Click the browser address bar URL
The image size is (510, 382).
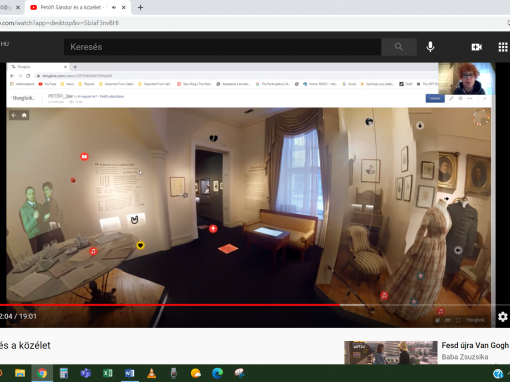[60, 23]
